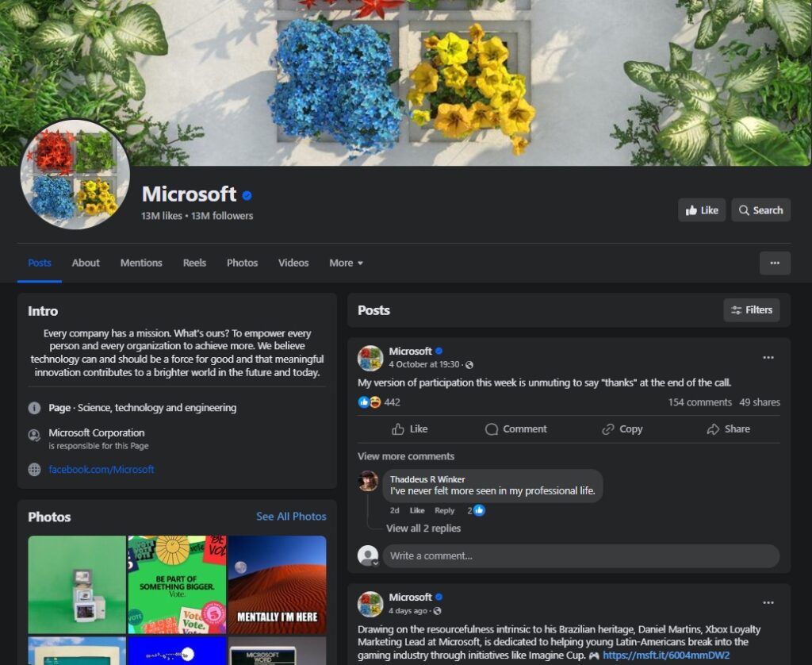Switch to the About tab
The width and height of the screenshot is (812, 665).
pos(86,263)
